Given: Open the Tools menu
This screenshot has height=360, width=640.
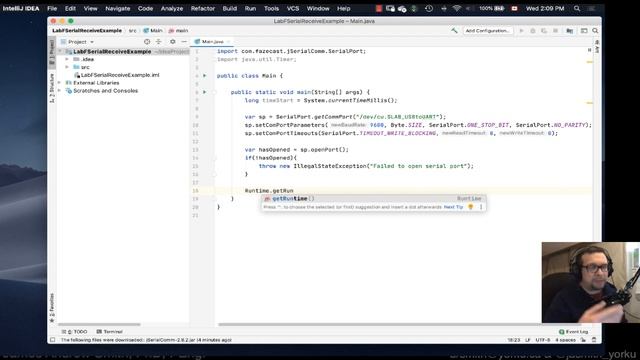Looking at the screenshot, I should (271, 8).
